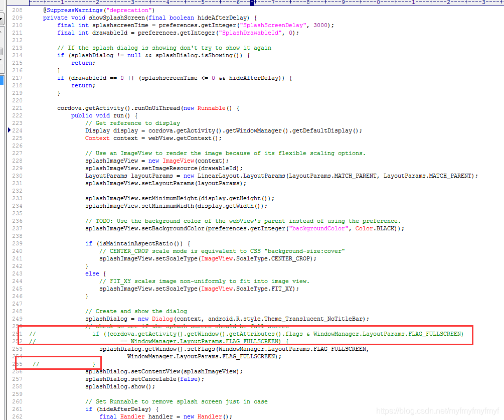Viewport: 504px width, 420px height.
Task: Click line number 230 in the gutter
Action: [18, 176]
